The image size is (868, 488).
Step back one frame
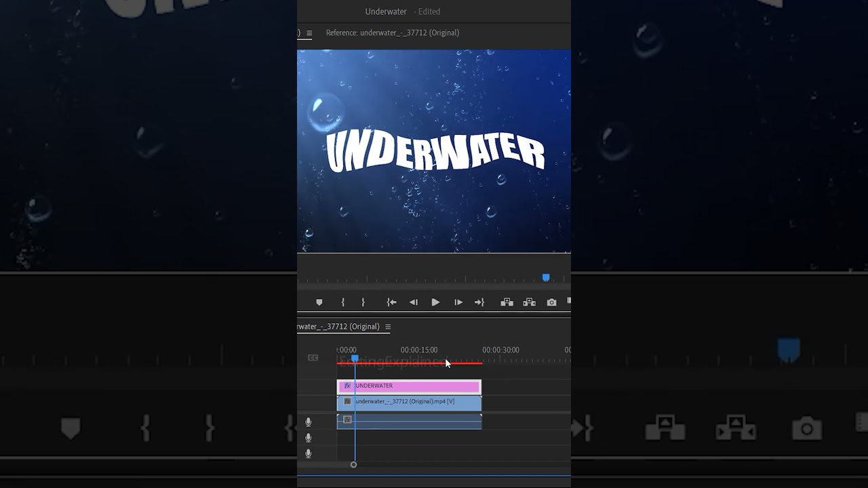tap(414, 302)
